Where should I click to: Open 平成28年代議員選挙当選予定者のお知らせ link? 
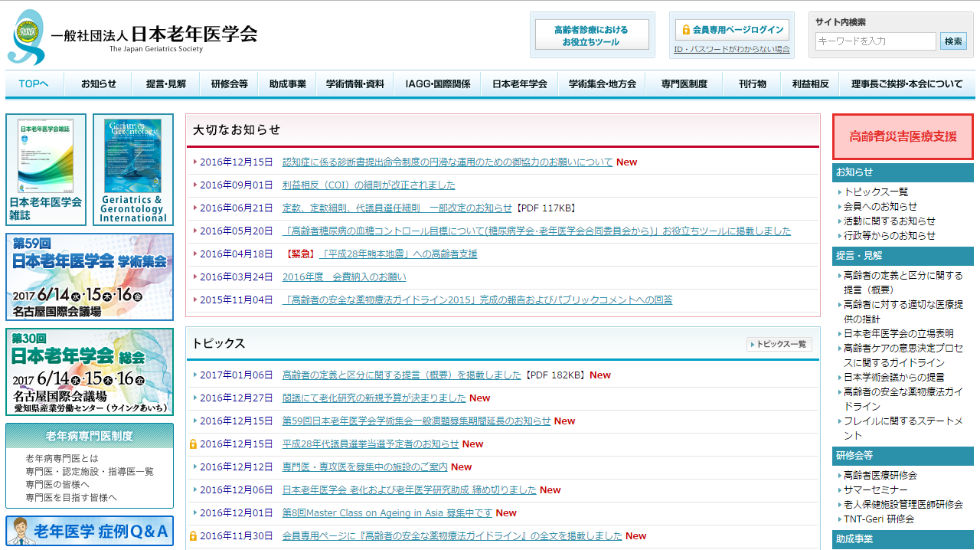371,444
